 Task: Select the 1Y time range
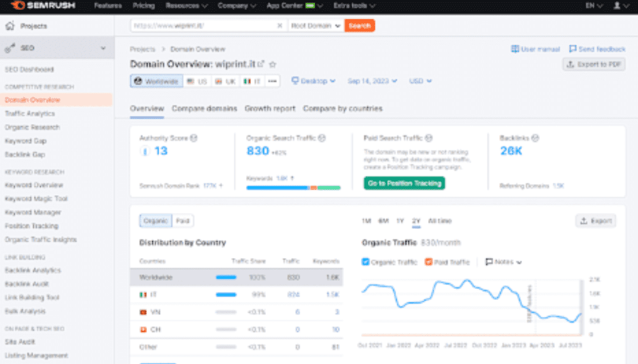[399, 221]
